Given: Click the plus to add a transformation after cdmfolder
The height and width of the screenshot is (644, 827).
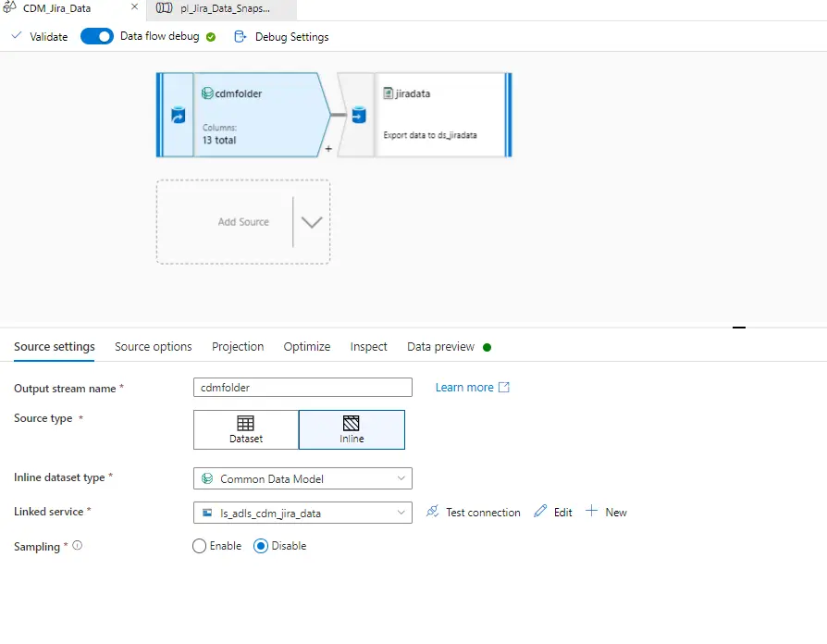Looking at the screenshot, I should [328, 147].
